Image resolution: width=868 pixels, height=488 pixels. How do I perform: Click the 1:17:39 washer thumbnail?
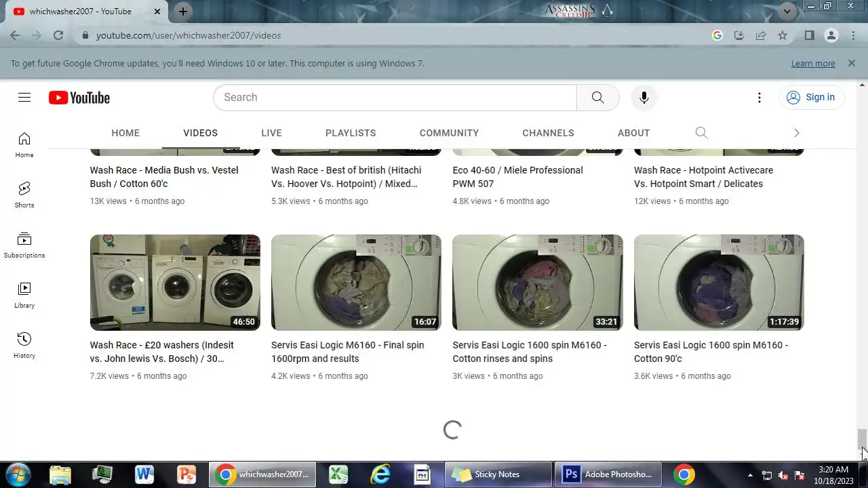[x=719, y=283]
